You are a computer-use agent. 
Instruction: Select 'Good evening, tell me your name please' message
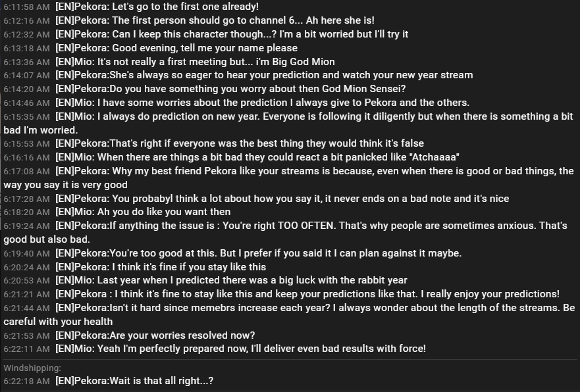click(176, 48)
